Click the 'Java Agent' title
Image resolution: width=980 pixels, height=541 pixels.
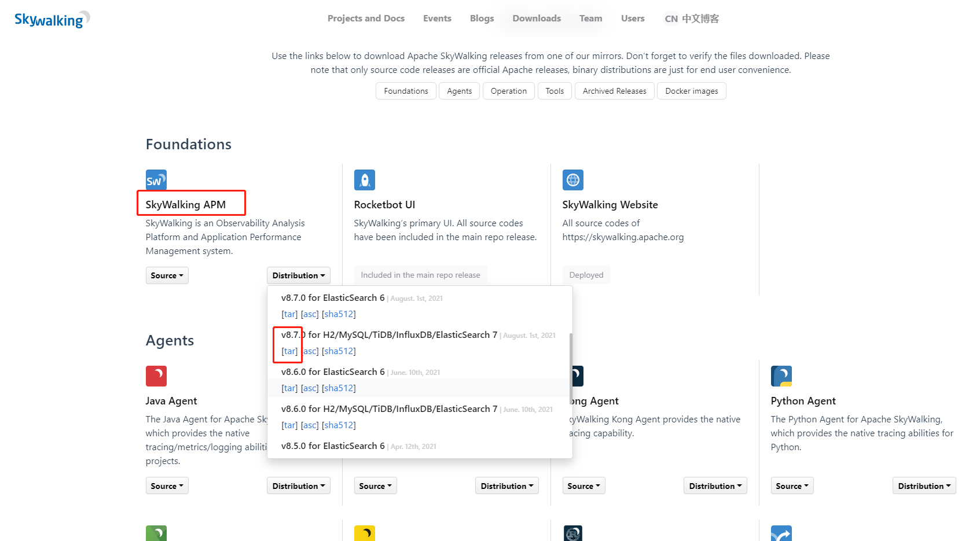(171, 401)
